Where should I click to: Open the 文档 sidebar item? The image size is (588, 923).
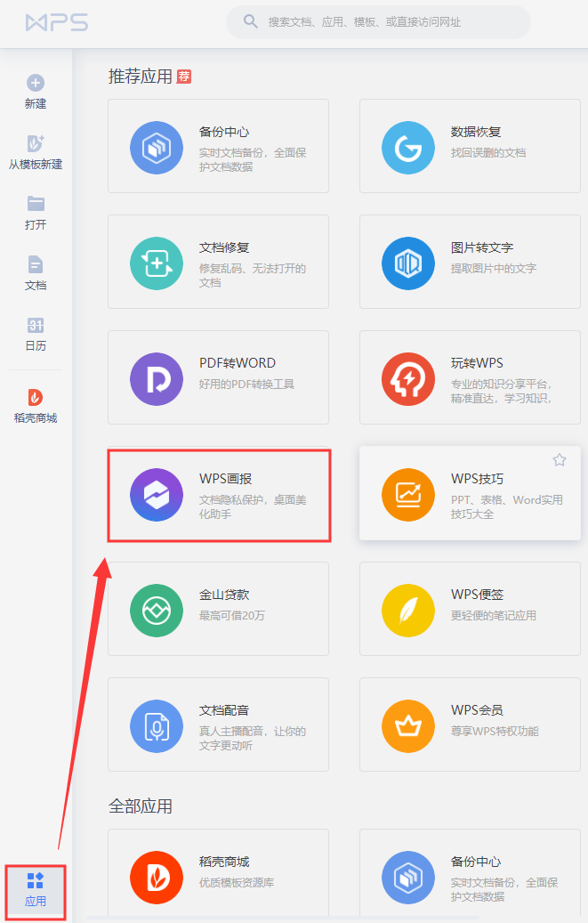[36, 273]
